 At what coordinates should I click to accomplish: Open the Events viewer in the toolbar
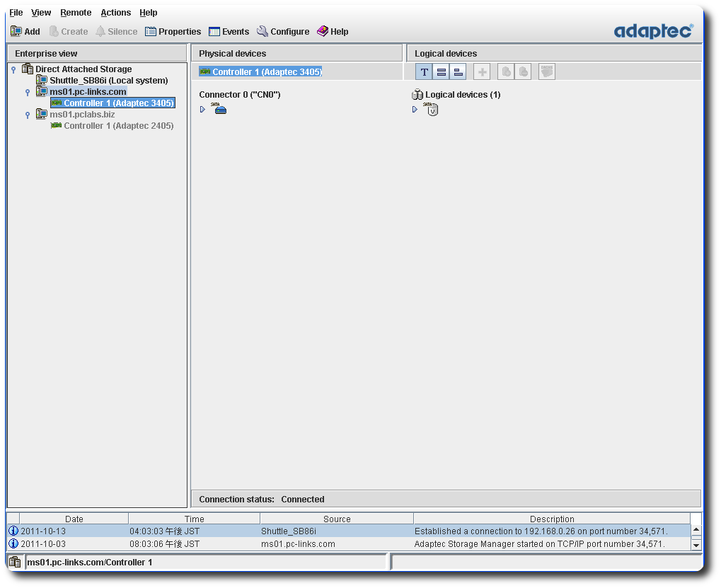(x=229, y=31)
